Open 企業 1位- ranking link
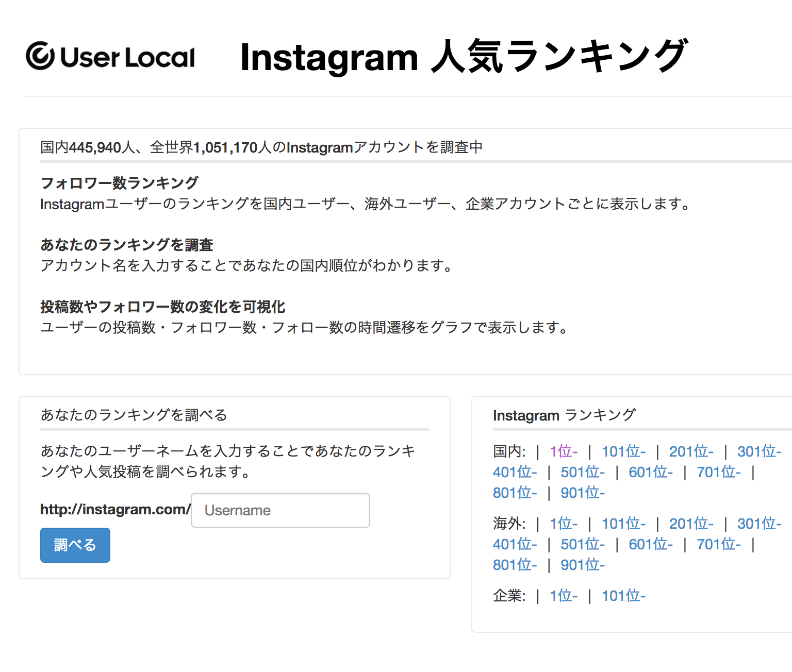 pyautogui.click(x=564, y=596)
